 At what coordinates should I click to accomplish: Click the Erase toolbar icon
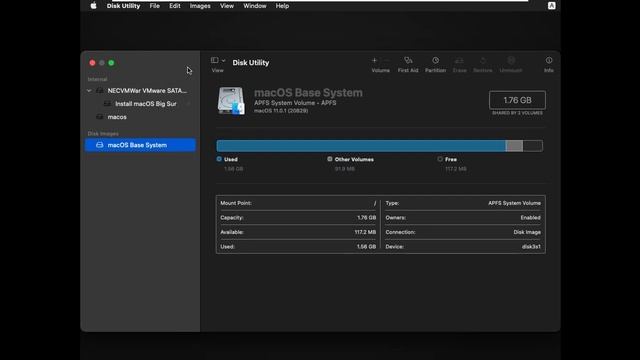click(x=459, y=60)
